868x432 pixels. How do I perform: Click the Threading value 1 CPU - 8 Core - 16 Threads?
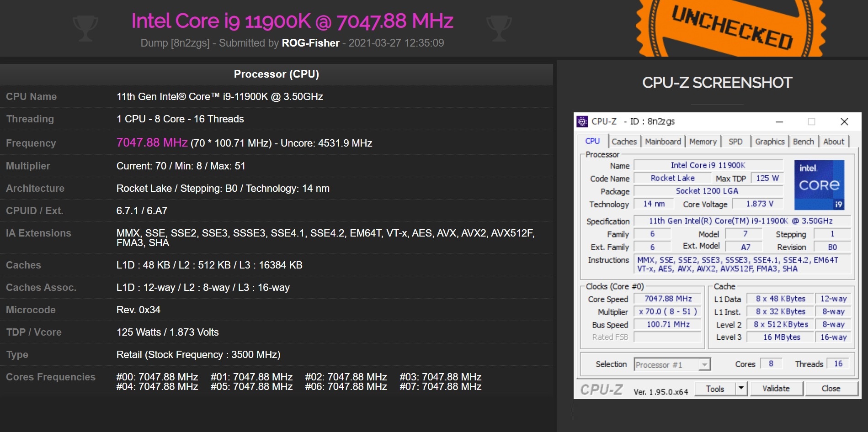point(180,119)
